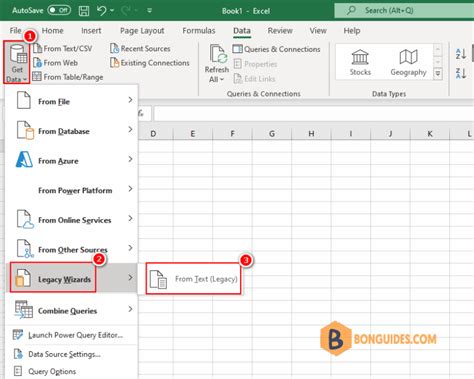Expand the Data Types gallery
474x379 pixels.
click(438, 73)
